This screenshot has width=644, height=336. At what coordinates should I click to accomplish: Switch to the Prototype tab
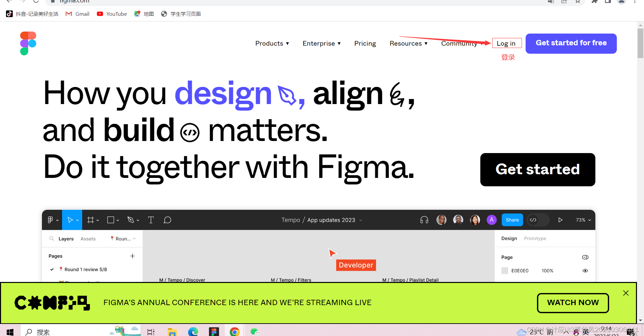tap(535, 238)
